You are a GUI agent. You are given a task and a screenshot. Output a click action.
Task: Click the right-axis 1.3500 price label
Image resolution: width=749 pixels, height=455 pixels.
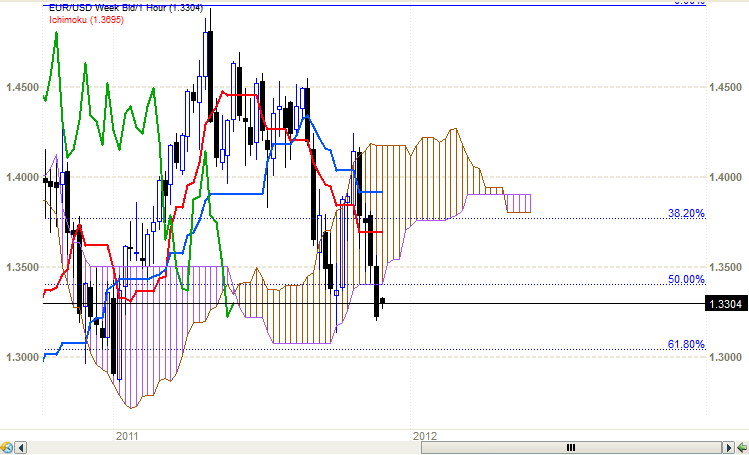[725, 267]
